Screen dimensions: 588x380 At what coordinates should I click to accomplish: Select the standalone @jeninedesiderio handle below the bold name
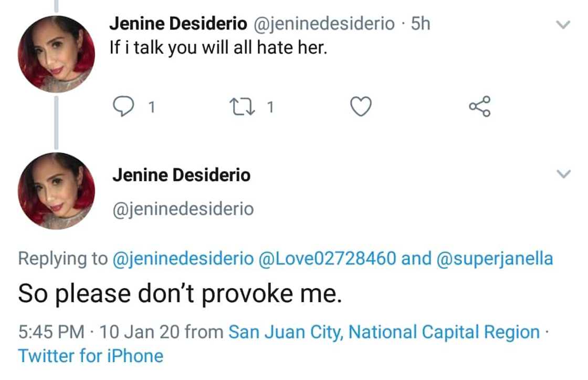[x=183, y=209]
